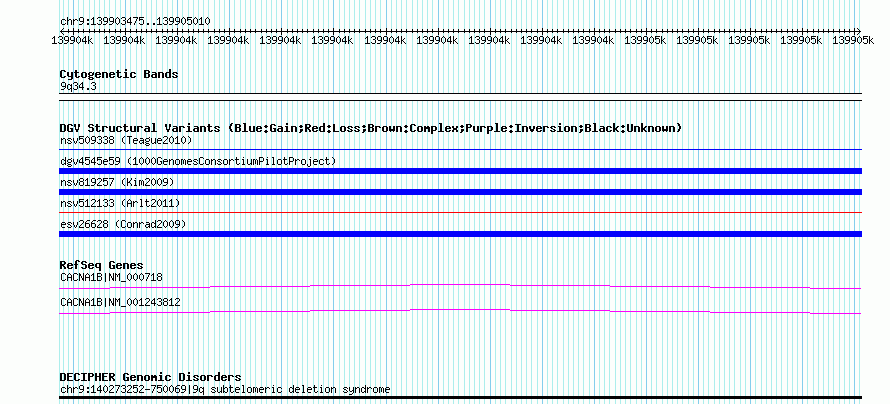Screen dimensions: 890x404
Task: Open CACNA1B|NM_001243812 gene label
Action: pos(120,302)
